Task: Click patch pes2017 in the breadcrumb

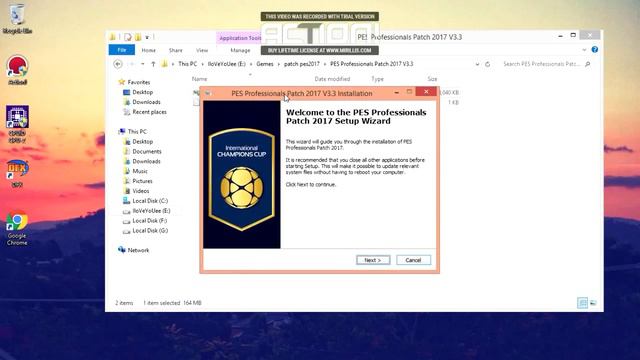Action: coord(302,64)
